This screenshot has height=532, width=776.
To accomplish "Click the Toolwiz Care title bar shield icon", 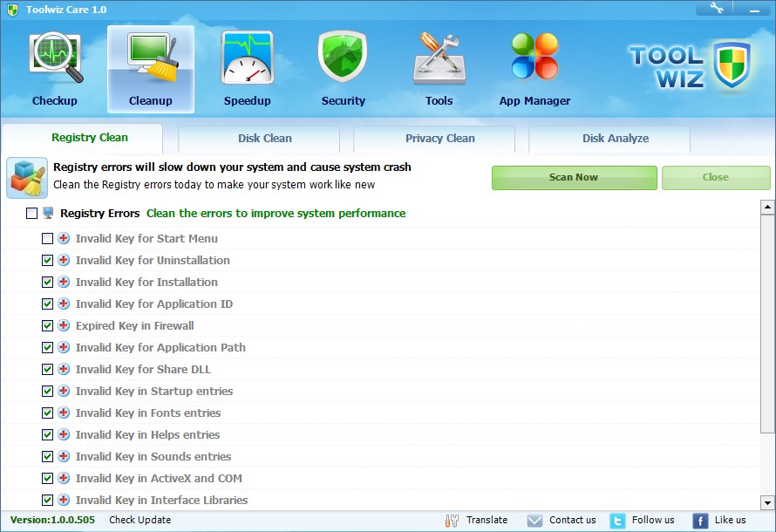I will (12, 10).
